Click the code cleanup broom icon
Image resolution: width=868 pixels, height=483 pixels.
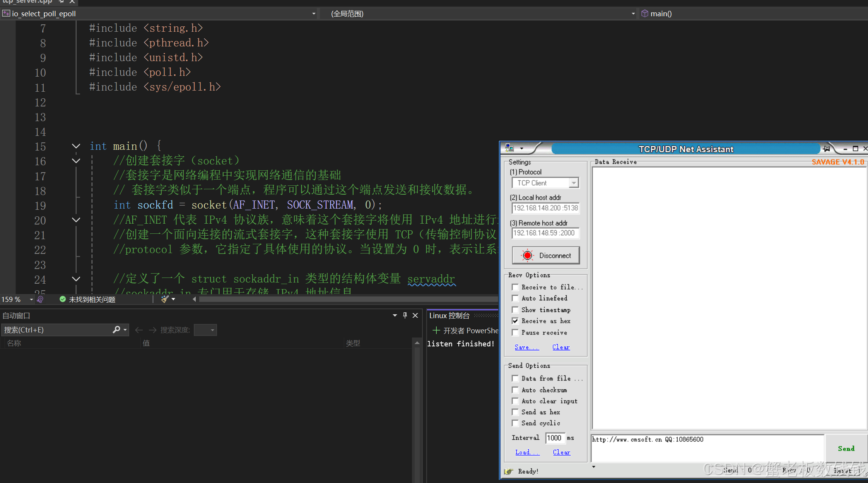tap(165, 299)
